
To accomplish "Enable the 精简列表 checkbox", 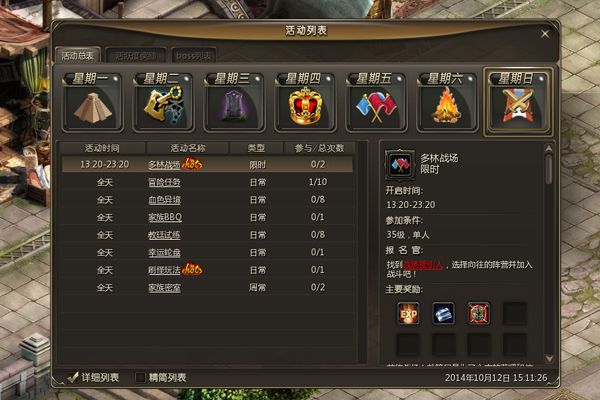I will (x=140, y=378).
